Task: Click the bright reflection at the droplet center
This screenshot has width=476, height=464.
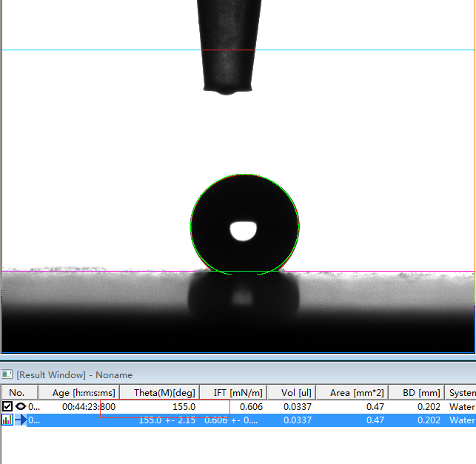Action: [x=243, y=231]
